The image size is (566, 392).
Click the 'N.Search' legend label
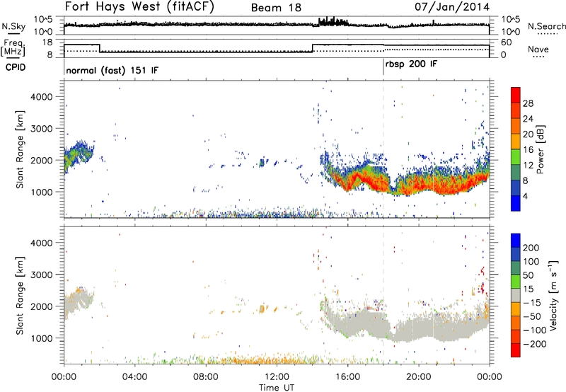tap(547, 26)
